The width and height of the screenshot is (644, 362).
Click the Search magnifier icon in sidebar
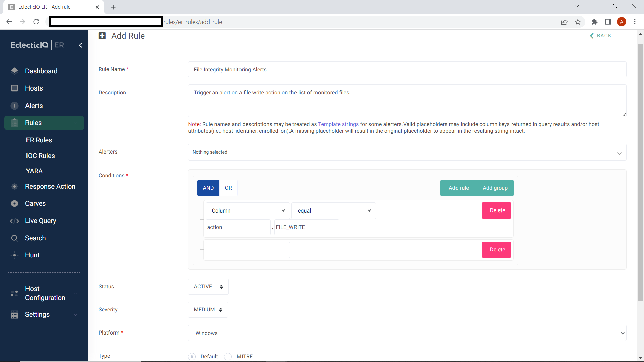[14, 238]
